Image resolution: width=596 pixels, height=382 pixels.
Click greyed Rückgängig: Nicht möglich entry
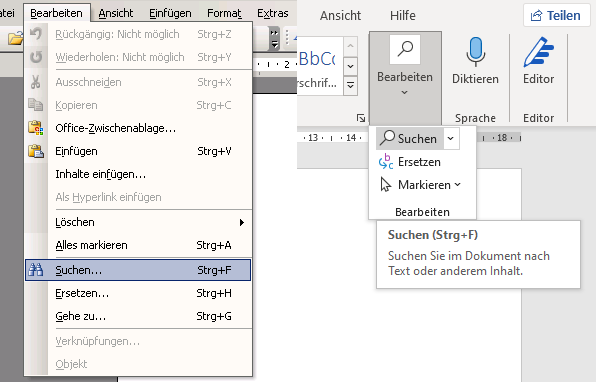pos(138,34)
